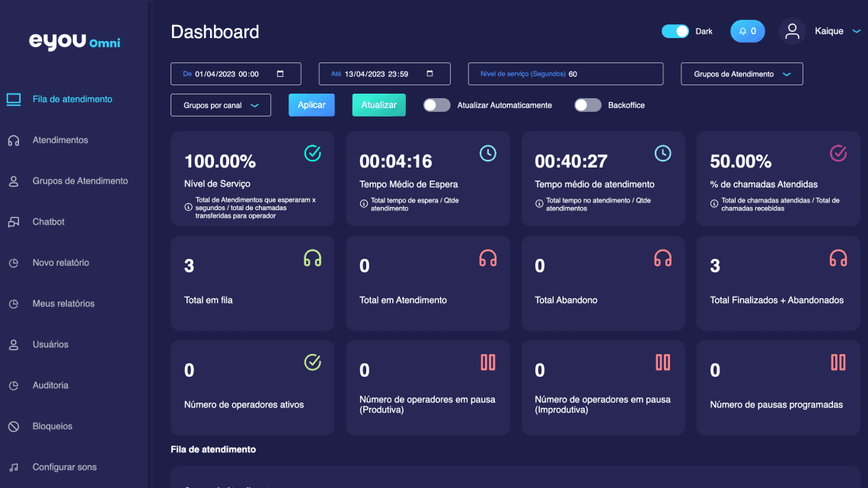Image resolution: width=868 pixels, height=488 pixels.
Task: Select Auditoria in the sidebar
Action: 50,385
